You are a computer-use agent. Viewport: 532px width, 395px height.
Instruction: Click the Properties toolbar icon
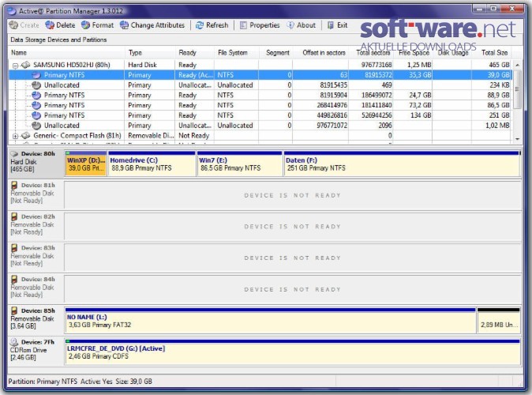pos(243,25)
